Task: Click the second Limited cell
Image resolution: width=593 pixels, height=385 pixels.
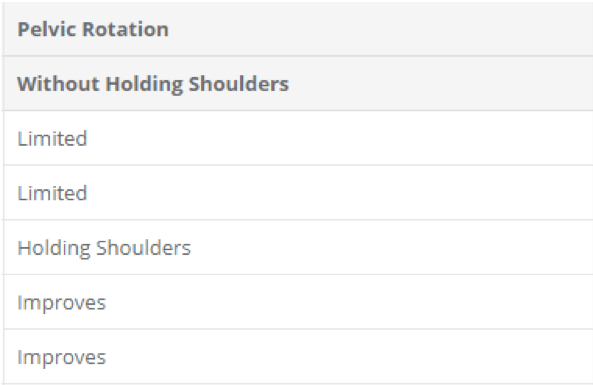Action: [x=298, y=192]
